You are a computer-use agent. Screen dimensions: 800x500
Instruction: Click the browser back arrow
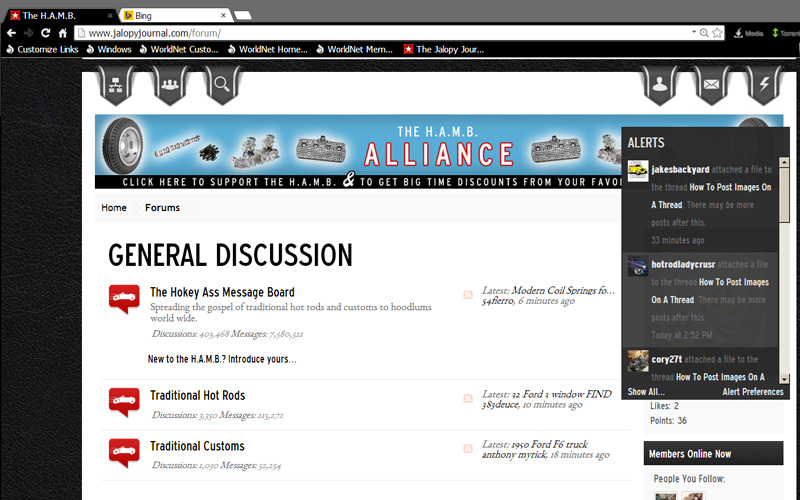coord(11,33)
